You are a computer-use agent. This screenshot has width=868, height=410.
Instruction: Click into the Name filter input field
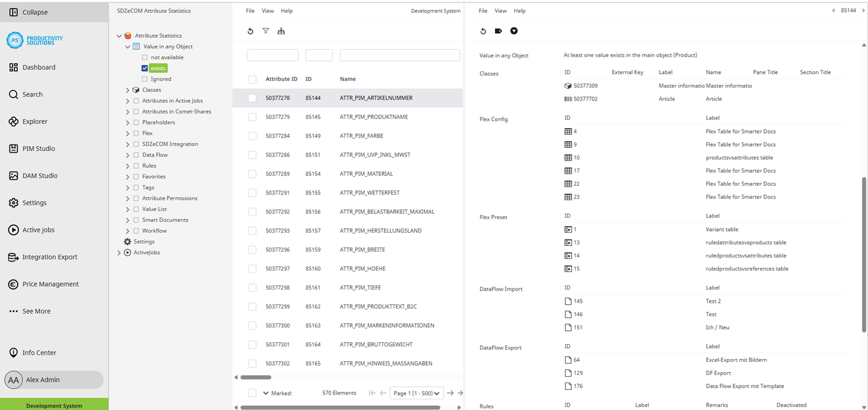coord(399,54)
